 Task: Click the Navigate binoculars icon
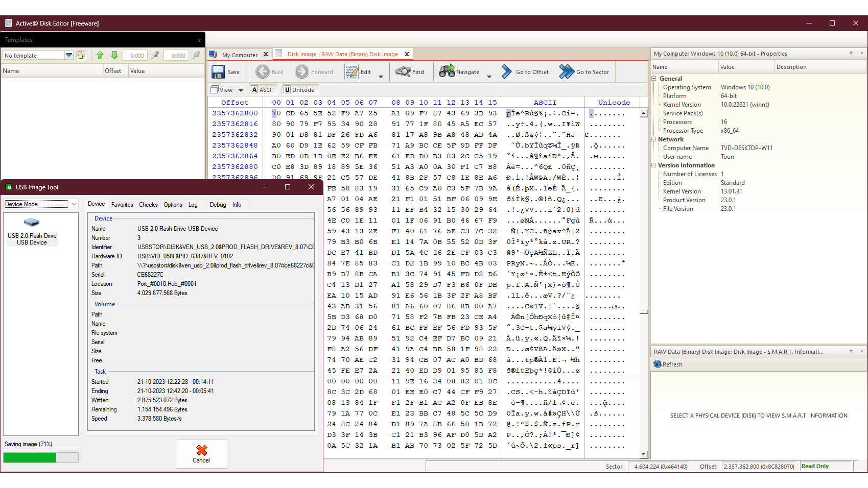[447, 71]
